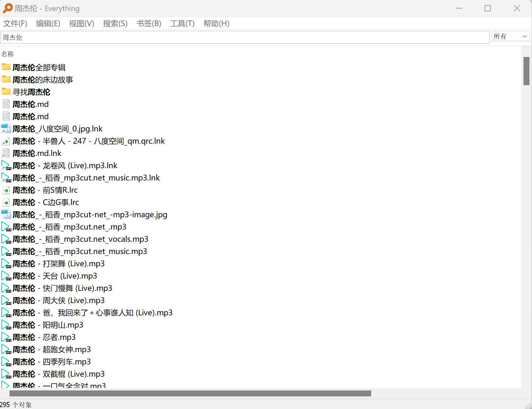This screenshot has width=532, height=409.
Task: Select 周杰伦 - 半兽人 - 247 file name
Action: pyautogui.click(x=89, y=141)
